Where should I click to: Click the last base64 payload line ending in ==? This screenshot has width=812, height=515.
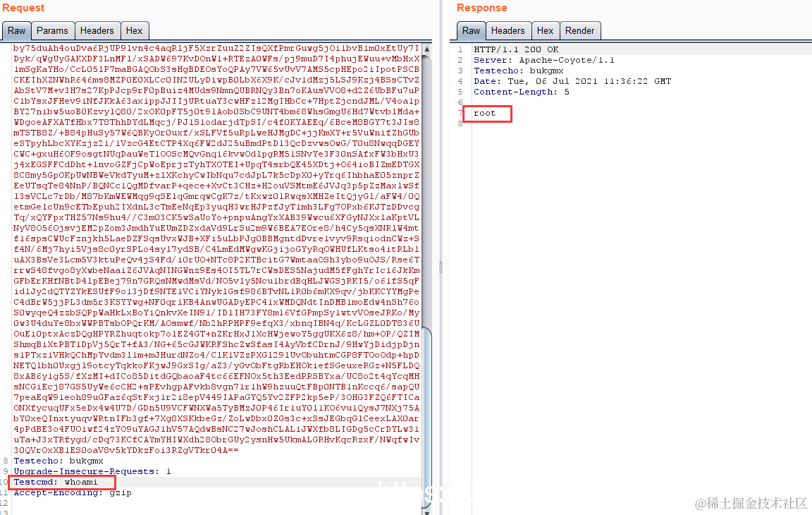(126, 450)
